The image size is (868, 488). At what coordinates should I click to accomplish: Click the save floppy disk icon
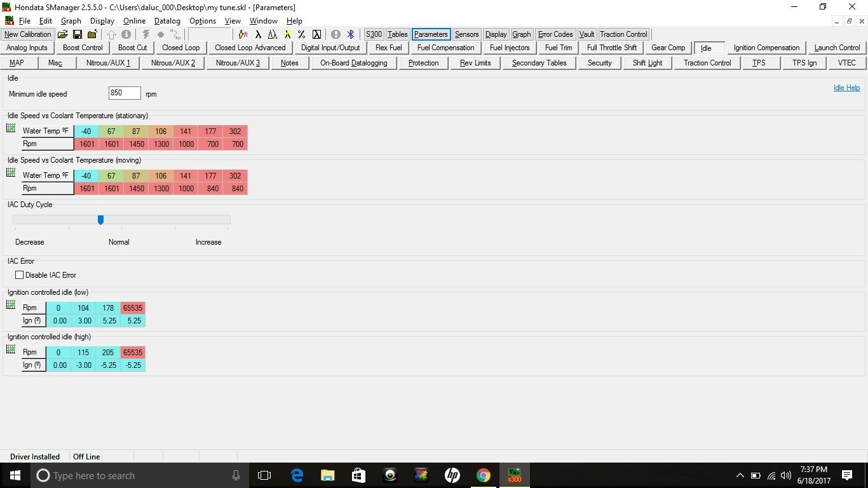[77, 34]
